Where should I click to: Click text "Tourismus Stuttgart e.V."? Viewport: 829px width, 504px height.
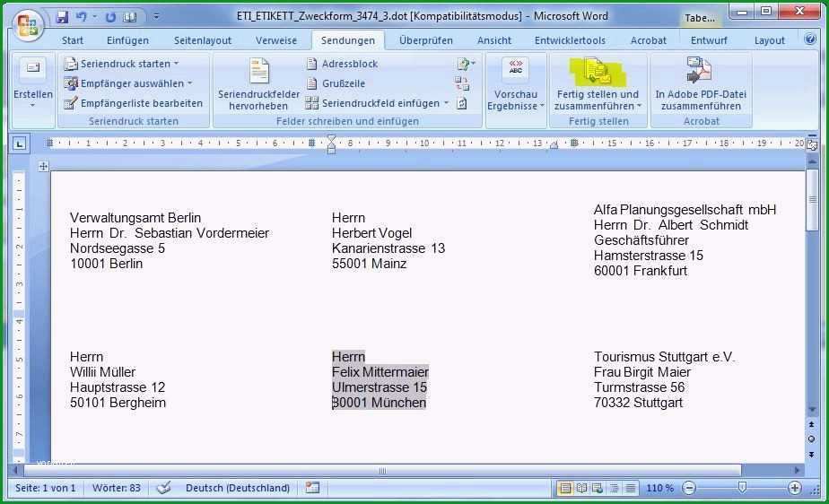tap(664, 357)
